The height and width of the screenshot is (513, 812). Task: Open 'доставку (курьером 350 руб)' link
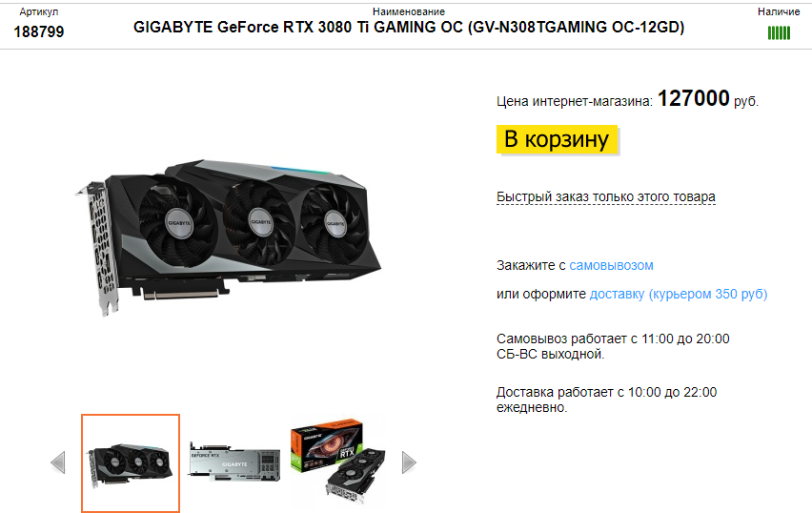click(x=679, y=294)
